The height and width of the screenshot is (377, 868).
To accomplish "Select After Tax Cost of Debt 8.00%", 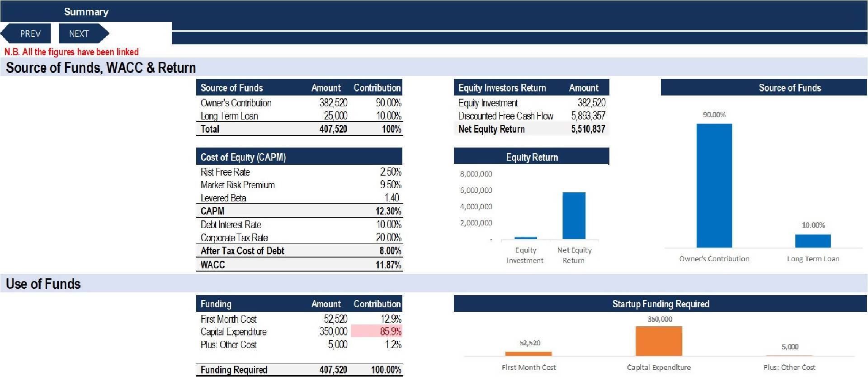I will click(x=390, y=251).
